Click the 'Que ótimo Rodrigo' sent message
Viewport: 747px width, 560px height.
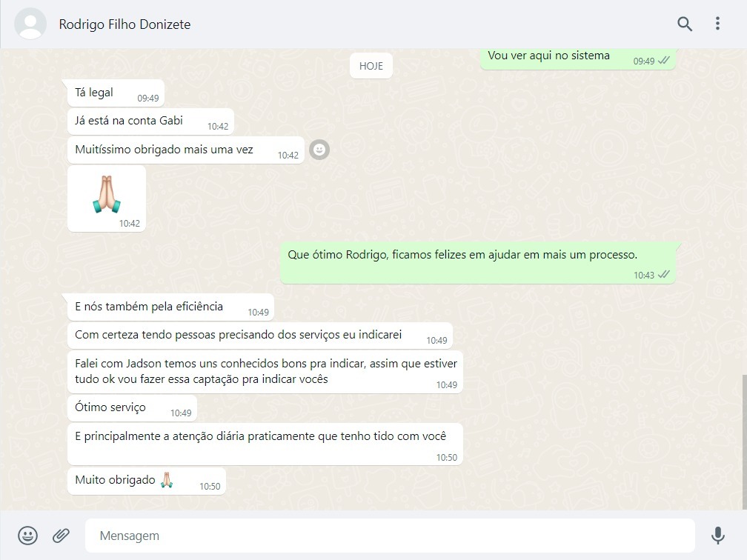(477, 262)
